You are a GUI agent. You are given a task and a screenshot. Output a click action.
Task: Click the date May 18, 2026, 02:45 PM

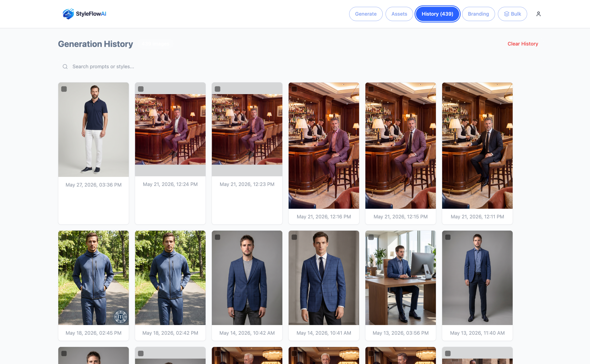(x=94, y=333)
